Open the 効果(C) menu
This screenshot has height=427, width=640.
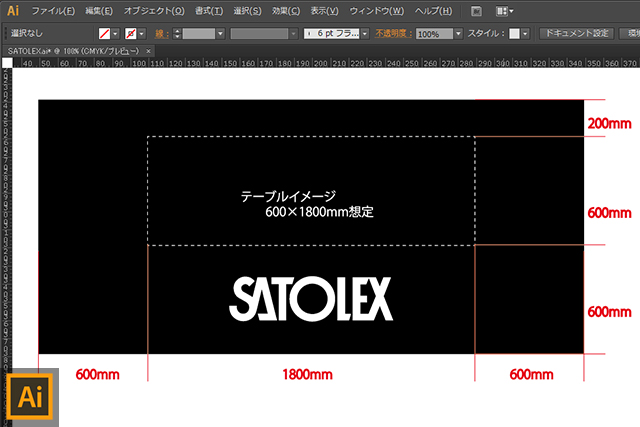coord(286,11)
